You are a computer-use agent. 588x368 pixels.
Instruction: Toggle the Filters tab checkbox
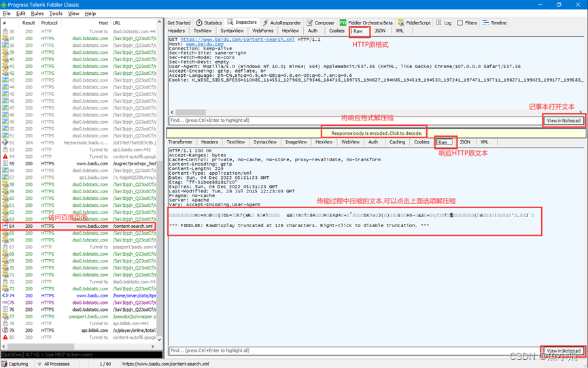pyautogui.click(x=460, y=23)
